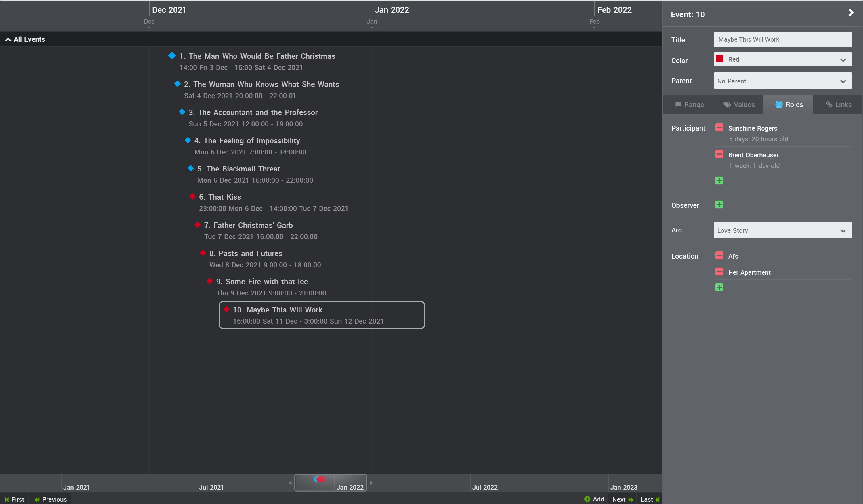Add a new Participant with the green plus
Screen dimensions: 863x504
719,180
